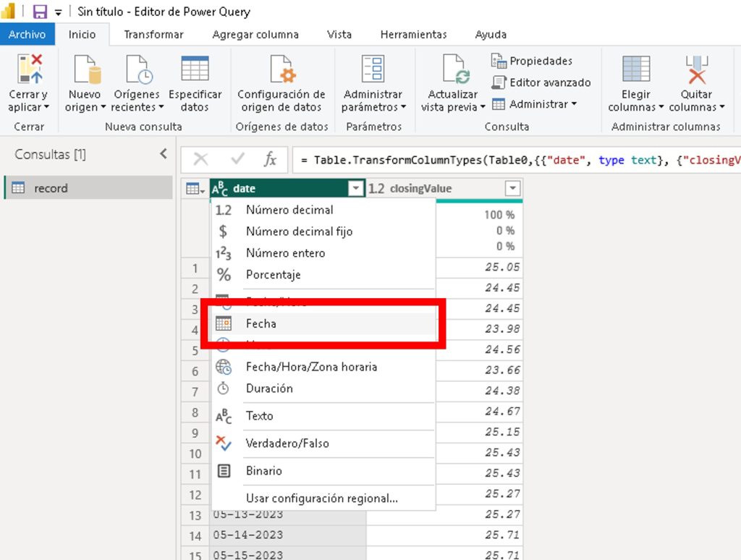Screen dimensions: 741x560
Task: Click the Especificar datos table icon
Action: coord(195,69)
